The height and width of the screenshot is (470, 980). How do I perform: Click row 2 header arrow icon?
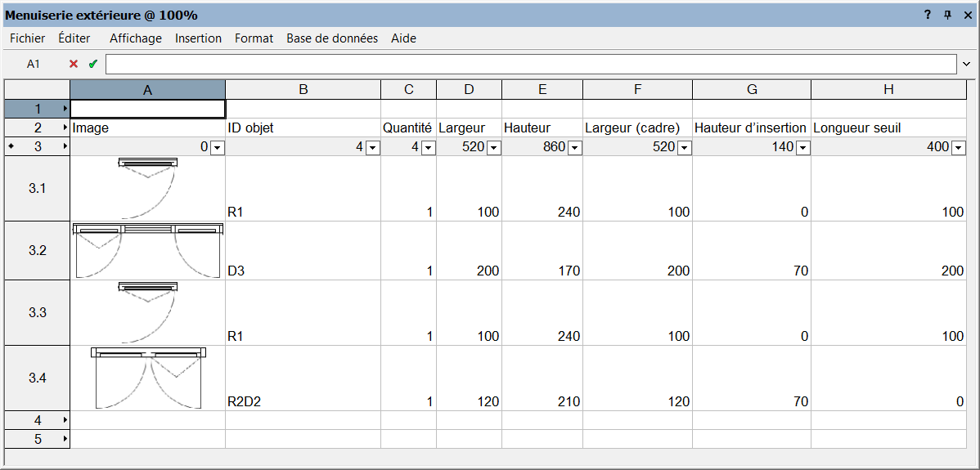click(x=65, y=128)
